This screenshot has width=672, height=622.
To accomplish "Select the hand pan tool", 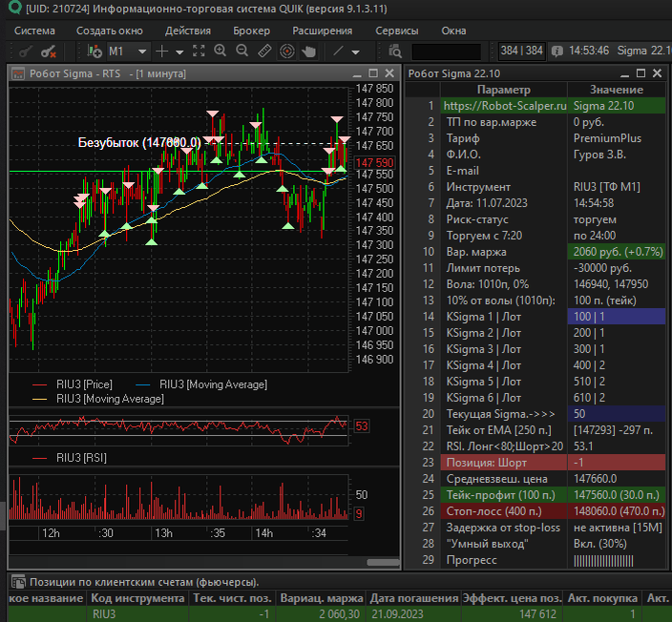I will tap(308, 52).
